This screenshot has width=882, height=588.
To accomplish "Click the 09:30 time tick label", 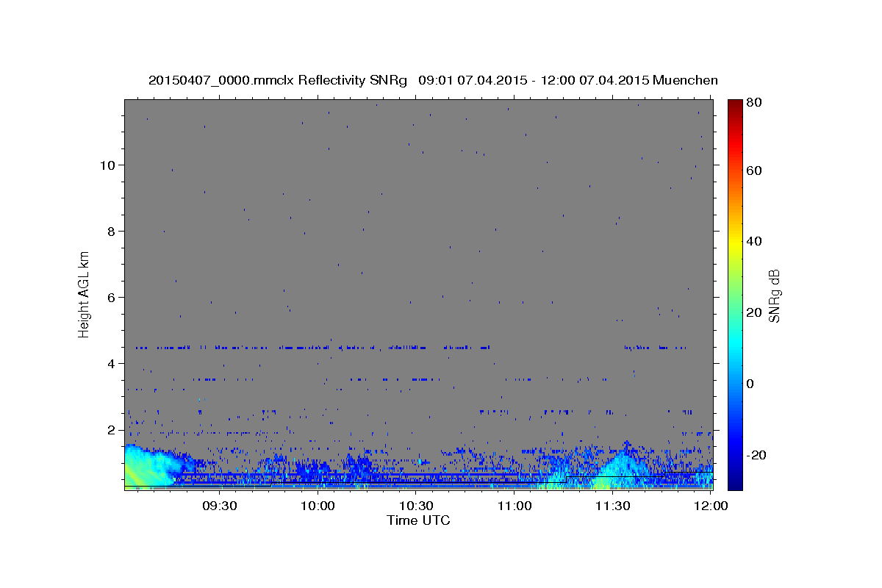I will 219,506.
